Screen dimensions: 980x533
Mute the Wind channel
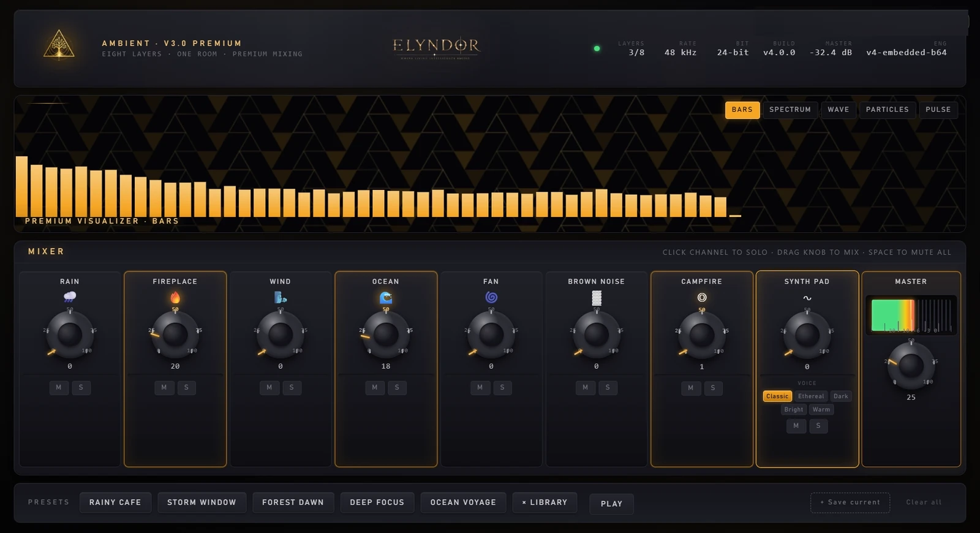click(x=269, y=387)
